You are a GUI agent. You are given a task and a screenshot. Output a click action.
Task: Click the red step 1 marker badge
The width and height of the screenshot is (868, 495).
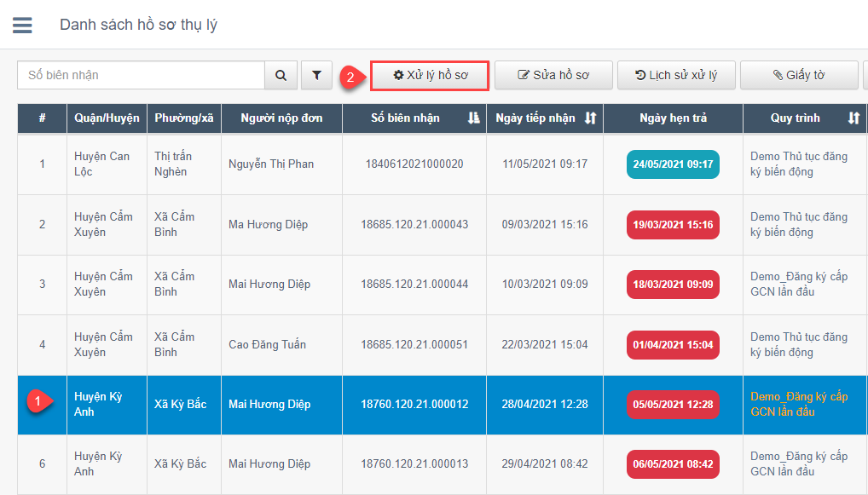pos(37,400)
